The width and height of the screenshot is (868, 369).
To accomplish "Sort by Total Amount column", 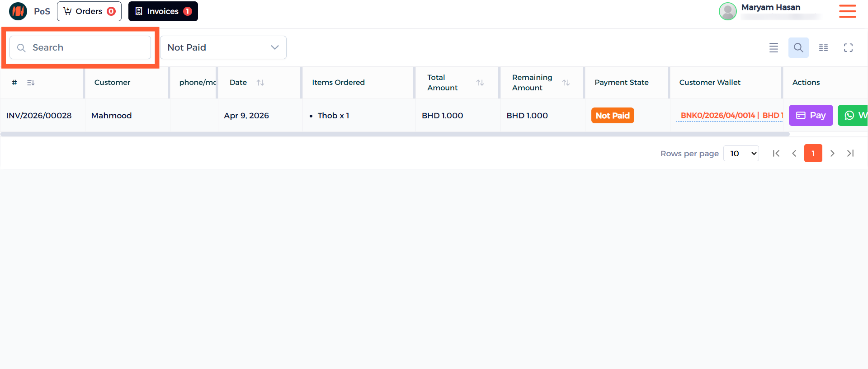I will 480,83.
